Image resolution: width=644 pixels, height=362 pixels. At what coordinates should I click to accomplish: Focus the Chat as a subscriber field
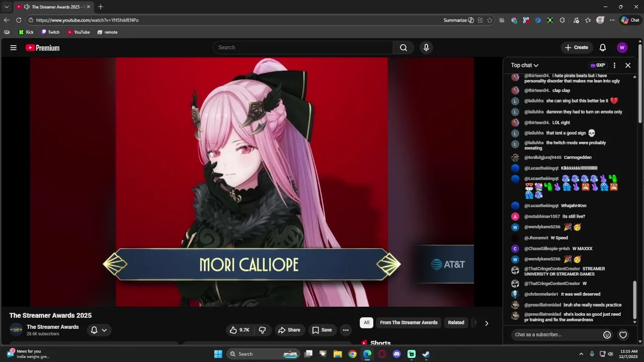[556, 335]
